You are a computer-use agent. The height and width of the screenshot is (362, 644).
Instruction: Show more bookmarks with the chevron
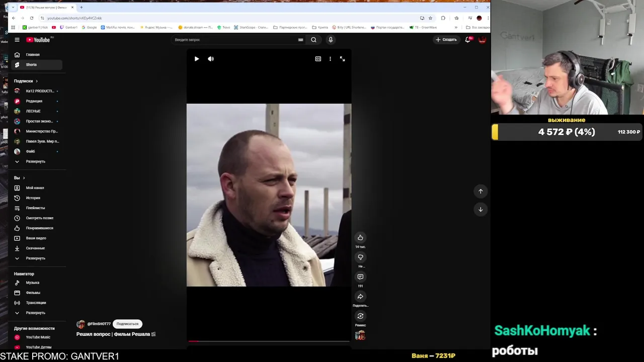456,27
